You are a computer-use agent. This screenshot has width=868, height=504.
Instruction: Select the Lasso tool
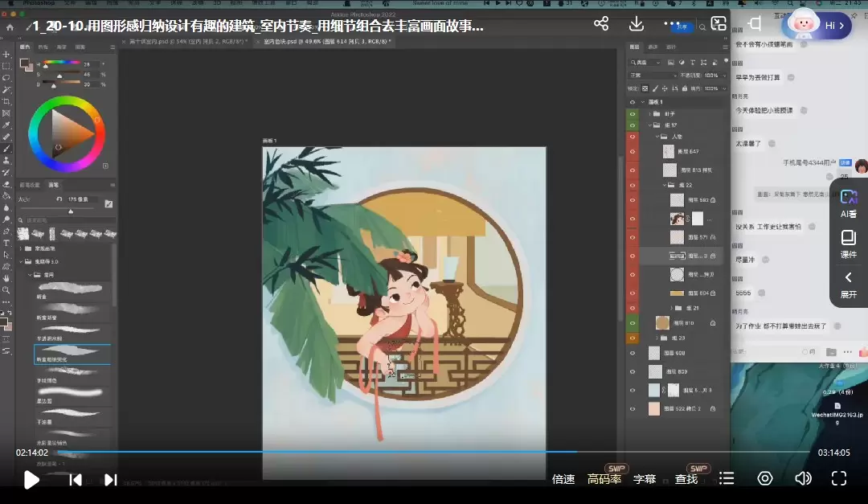tap(6, 77)
